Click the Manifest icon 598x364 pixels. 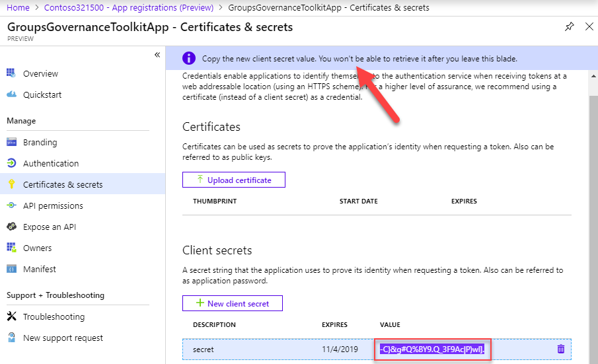(11, 269)
